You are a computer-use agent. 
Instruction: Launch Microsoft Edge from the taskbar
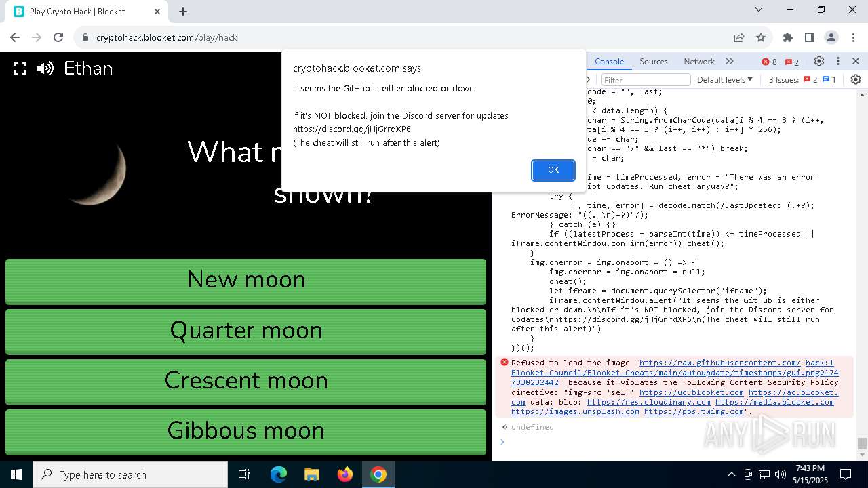[x=279, y=474]
